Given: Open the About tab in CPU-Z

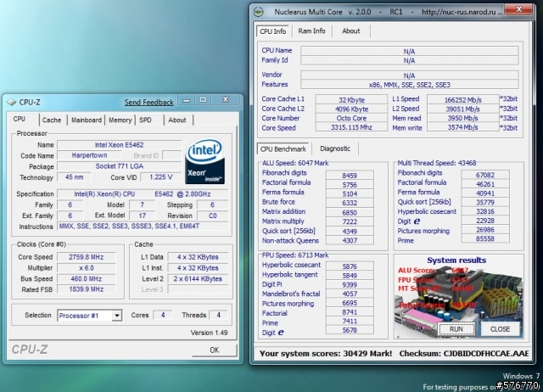Looking at the screenshot, I should click(x=177, y=120).
